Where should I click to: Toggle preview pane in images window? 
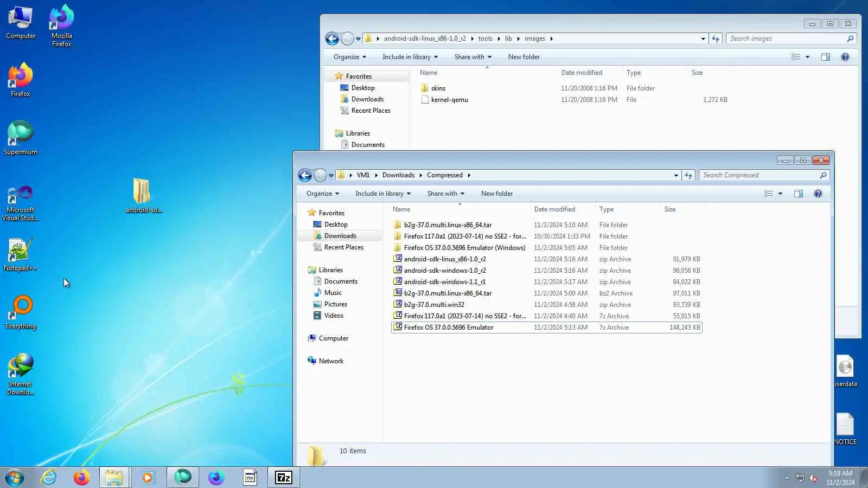[x=826, y=57]
